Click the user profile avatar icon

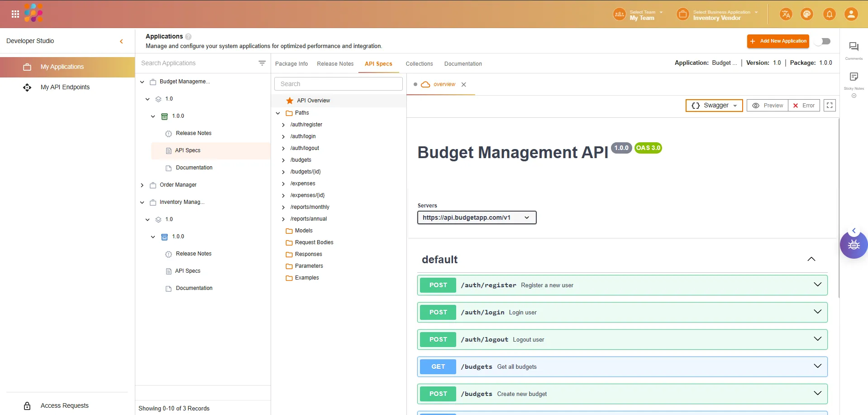(851, 14)
